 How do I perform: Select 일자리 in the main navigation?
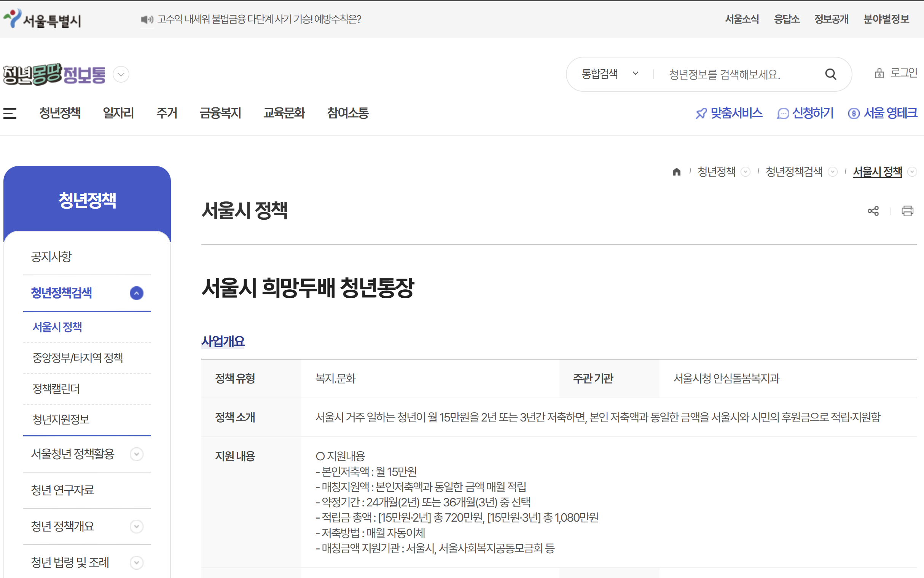[118, 113]
